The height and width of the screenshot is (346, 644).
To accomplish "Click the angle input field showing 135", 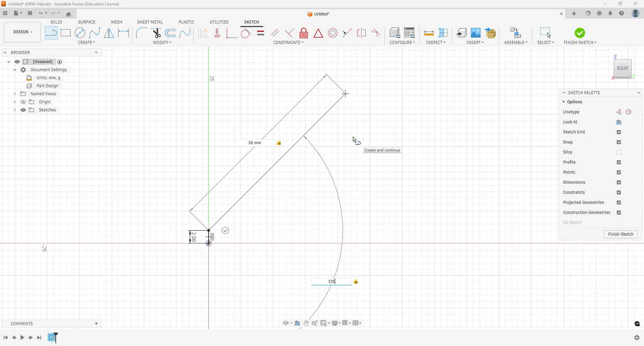I will coord(331,282).
